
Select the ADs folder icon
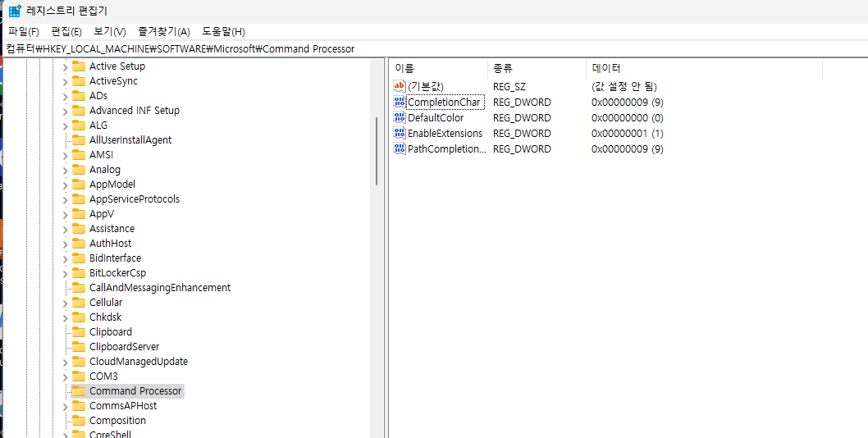[x=79, y=95]
